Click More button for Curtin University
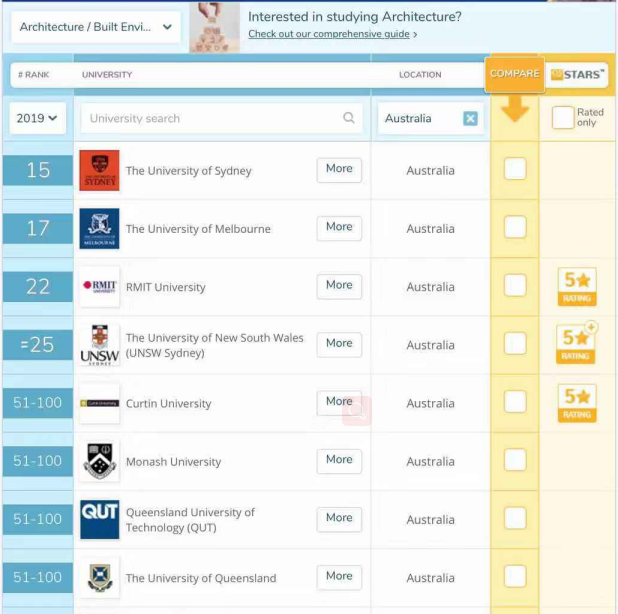The width and height of the screenshot is (618, 614). pos(339,402)
